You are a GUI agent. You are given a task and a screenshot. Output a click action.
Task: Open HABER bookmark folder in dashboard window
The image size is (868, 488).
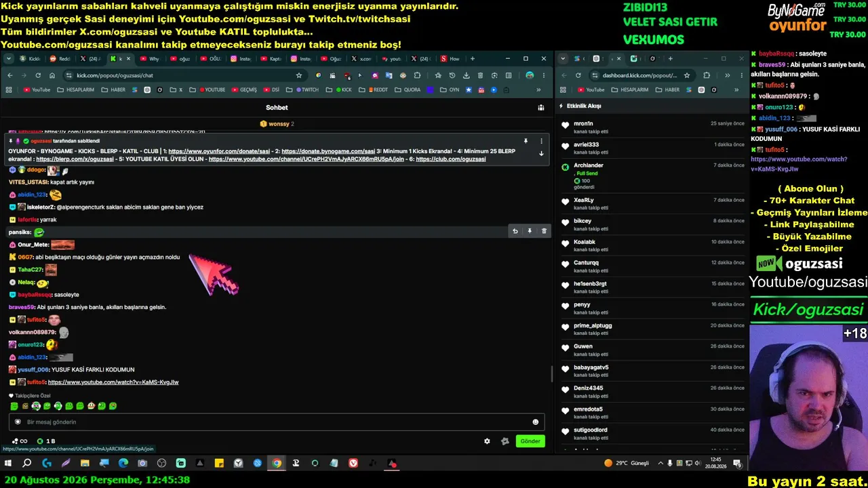668,89
